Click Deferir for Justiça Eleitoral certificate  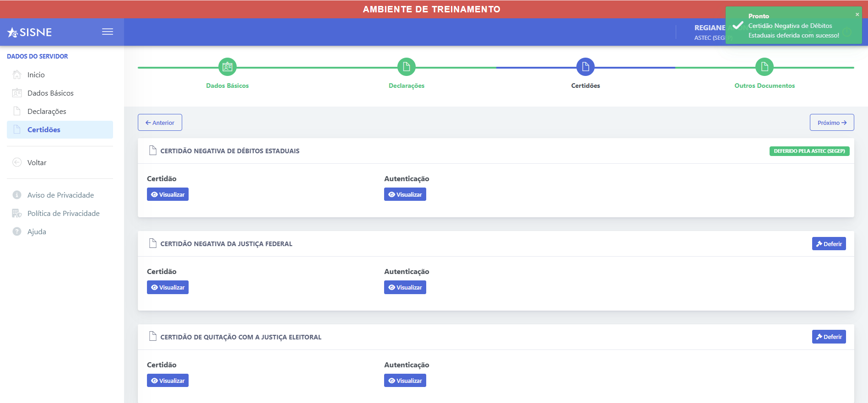point(829,337)
